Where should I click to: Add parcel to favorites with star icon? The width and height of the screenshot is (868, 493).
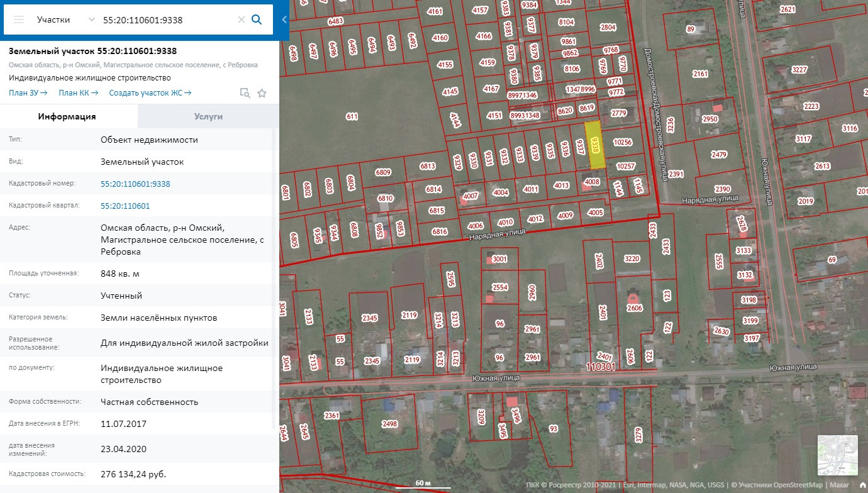click(262, 93)
